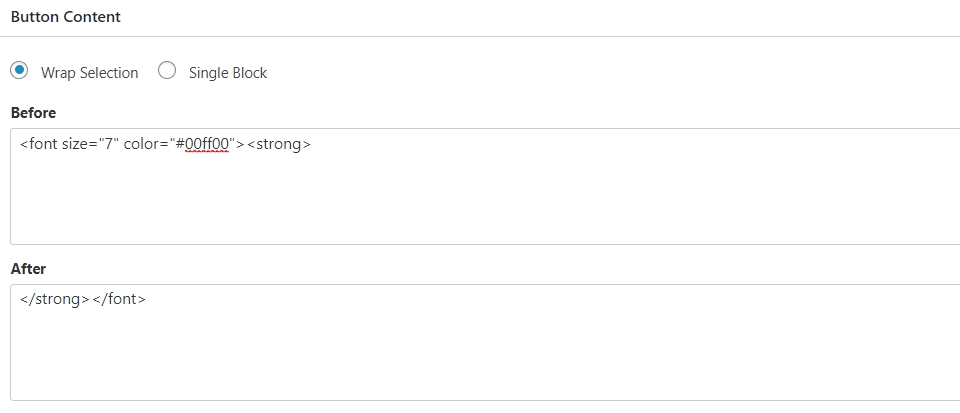The width and height of the screenshot is (960, 413).
Task: Click the Before field label
Action: coord(33,113)
